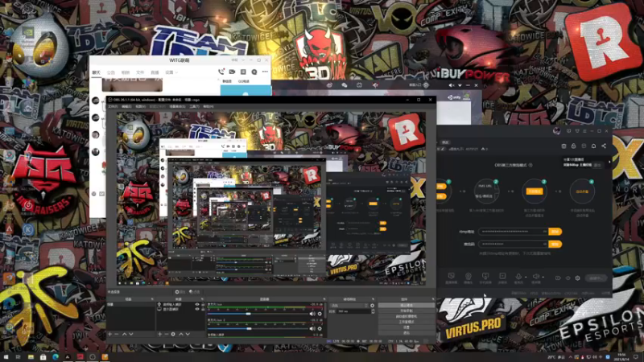Open transition properties gear in OBS

[x=372, y=306]
